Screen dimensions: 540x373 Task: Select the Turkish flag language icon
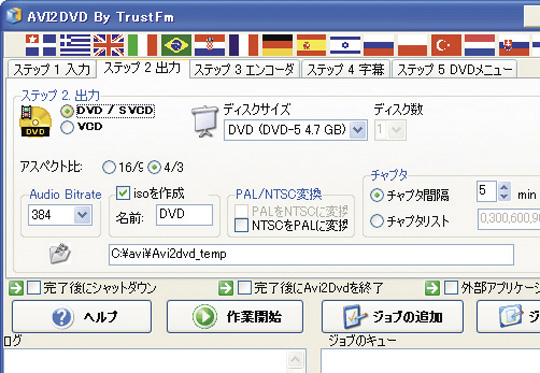click(x=446, y=45)
